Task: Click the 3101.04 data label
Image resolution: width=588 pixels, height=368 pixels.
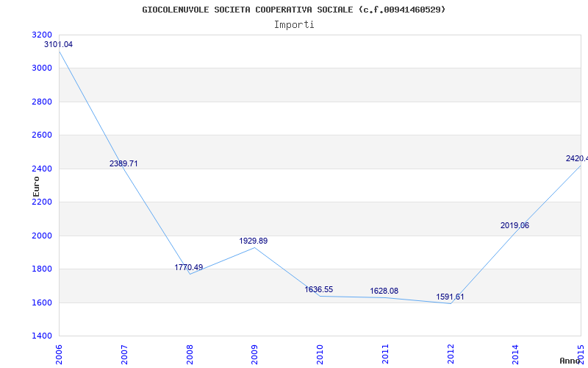Action: (x=59, y=44)
